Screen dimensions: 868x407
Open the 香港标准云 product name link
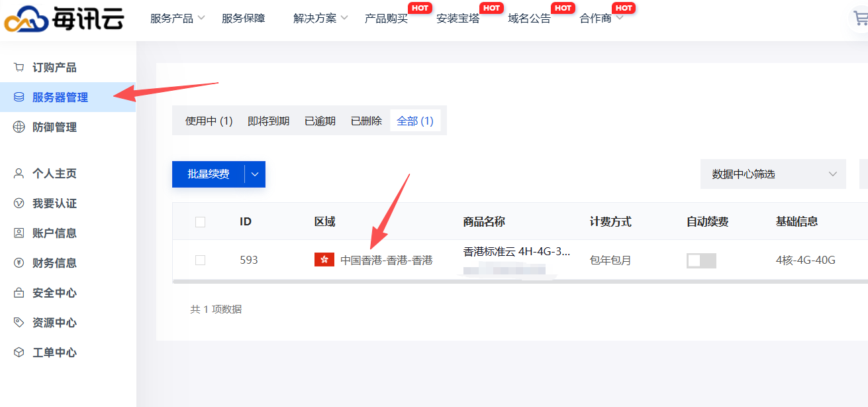point(516,252)
